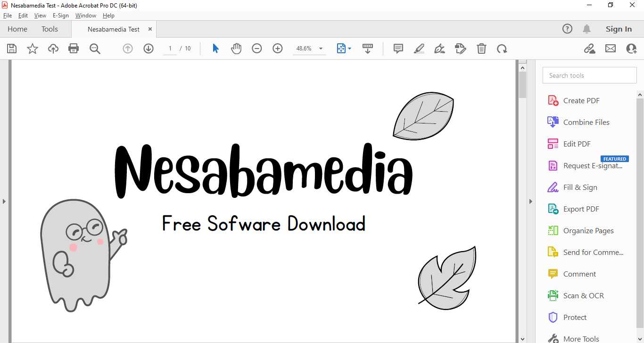This screenshot has width=644, height=343.
Task: Click the Zoom out minus icon
Action: 257,49
